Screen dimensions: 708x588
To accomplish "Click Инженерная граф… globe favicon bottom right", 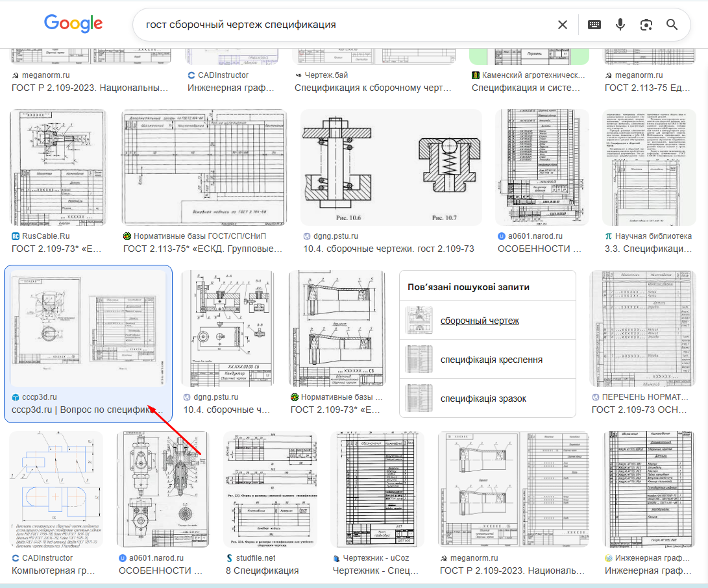I will pos(609,558).
